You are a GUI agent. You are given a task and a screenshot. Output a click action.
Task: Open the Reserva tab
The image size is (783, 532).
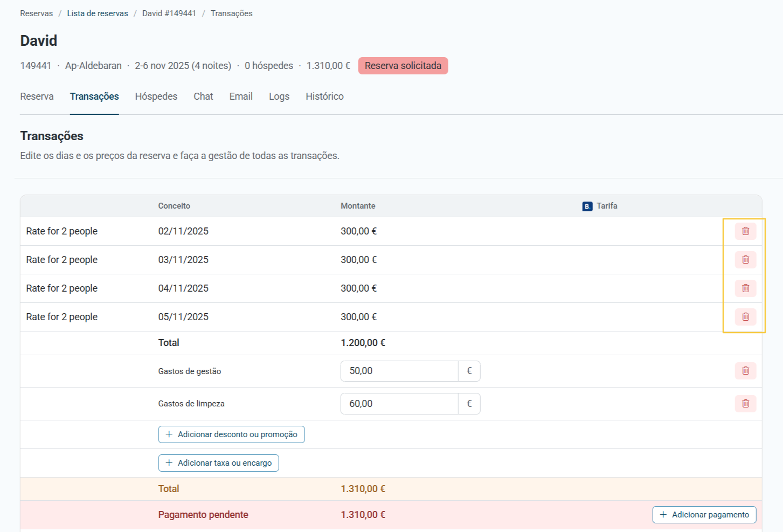pyautogui.click(x=37, y=96)
